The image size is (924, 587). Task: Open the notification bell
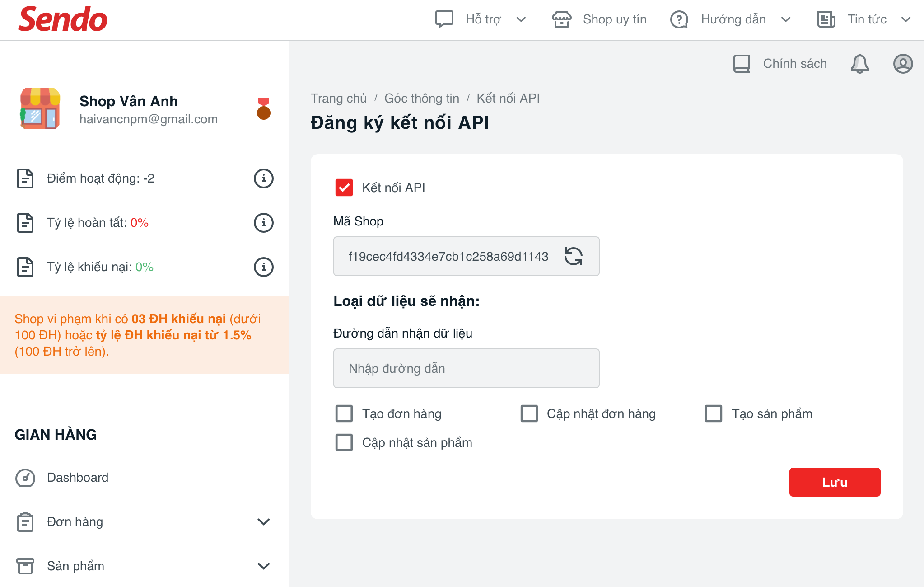(859, 64)
